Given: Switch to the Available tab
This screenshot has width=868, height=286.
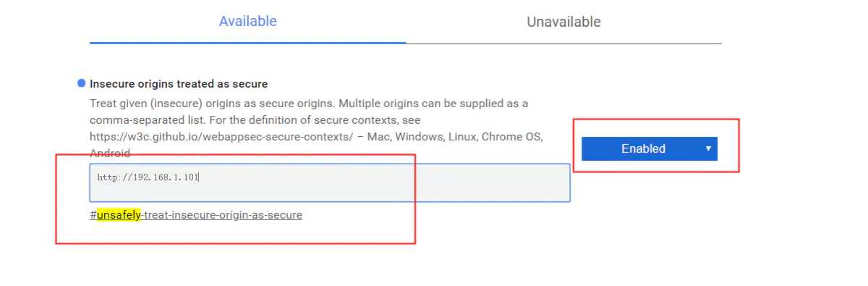Looking at the screenshot, I should pos(248,22).
